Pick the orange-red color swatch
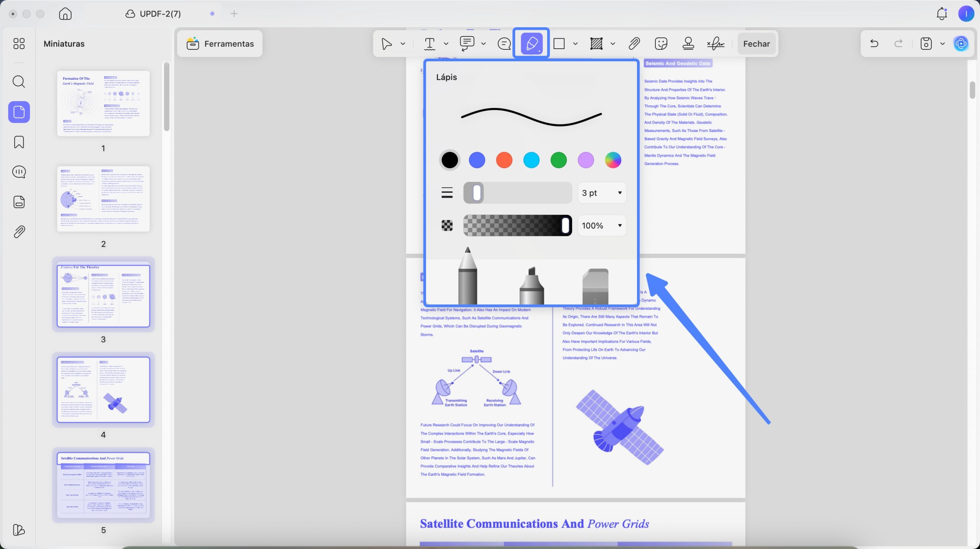 tap(504, 160)
